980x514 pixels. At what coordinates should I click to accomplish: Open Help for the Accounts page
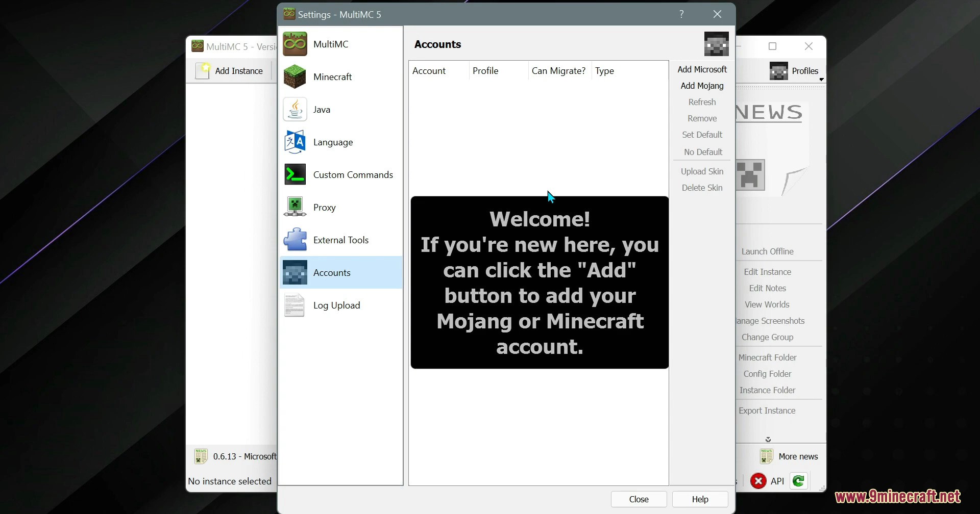pos(700,499)
